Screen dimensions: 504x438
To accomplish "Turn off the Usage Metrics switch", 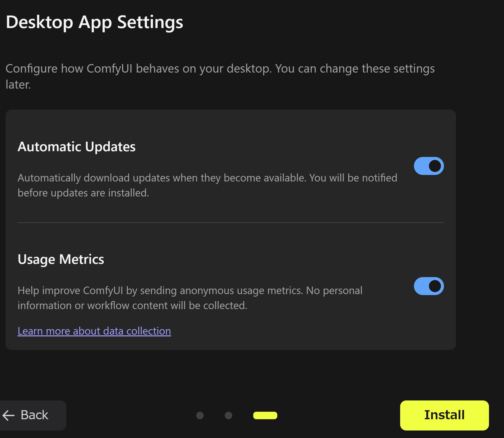I will pos(429,286).
